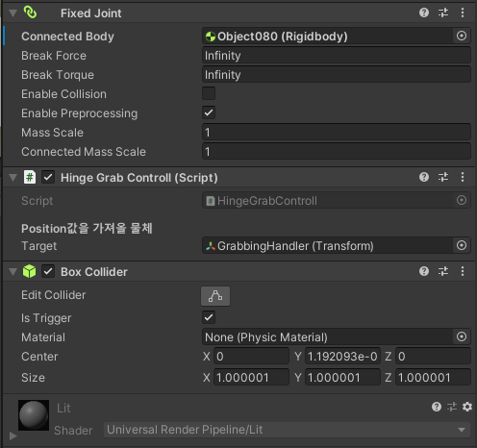
Task: Collapse the Box Collider component foldout
Action: [x=13, y=272]
